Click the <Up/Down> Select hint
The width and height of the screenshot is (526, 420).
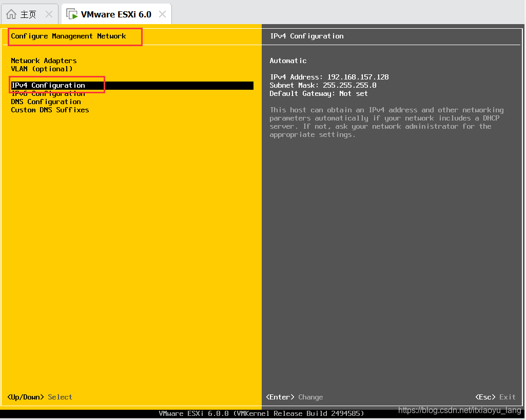[40, 397]
